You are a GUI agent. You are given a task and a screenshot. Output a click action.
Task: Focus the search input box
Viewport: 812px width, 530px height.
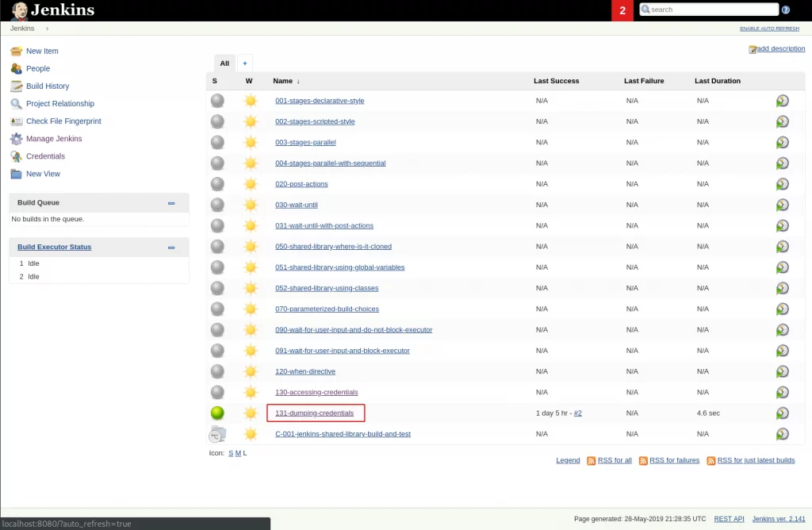coord(709,10)
